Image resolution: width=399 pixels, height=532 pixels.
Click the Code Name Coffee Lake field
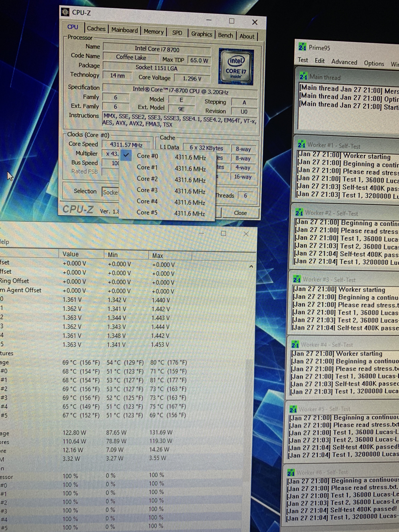tap(131, 57)
